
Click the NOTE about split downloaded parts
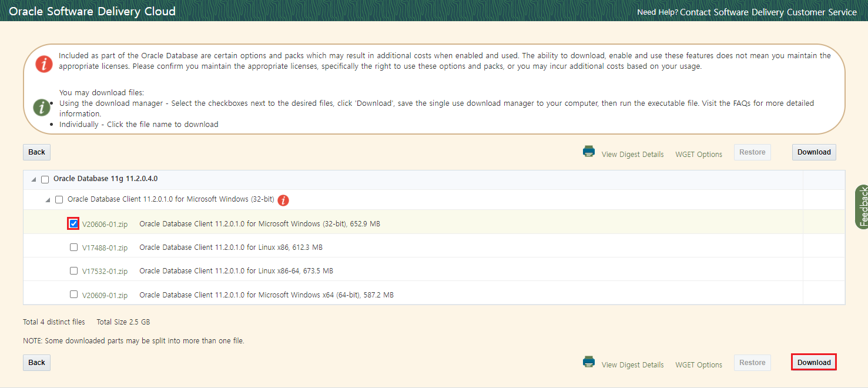tap(133, 341)
